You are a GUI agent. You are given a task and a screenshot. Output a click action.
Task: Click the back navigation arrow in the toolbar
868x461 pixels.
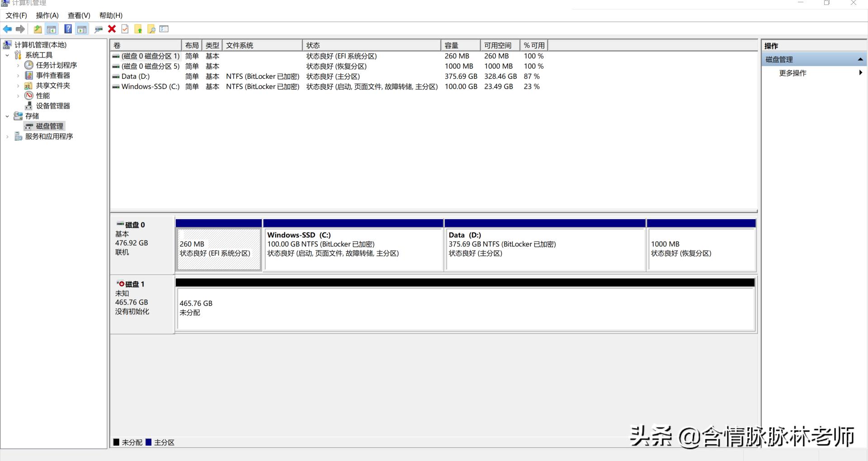click(7, 29)
